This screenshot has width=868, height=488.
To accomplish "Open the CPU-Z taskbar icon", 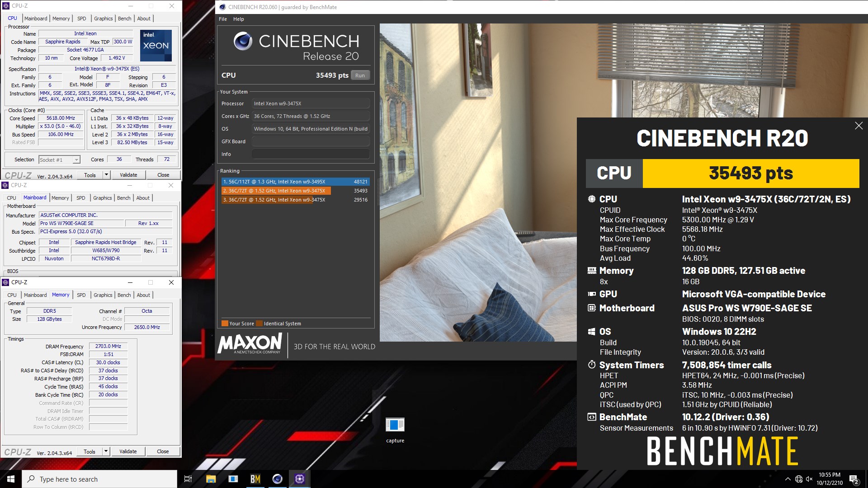I will 299,479.
